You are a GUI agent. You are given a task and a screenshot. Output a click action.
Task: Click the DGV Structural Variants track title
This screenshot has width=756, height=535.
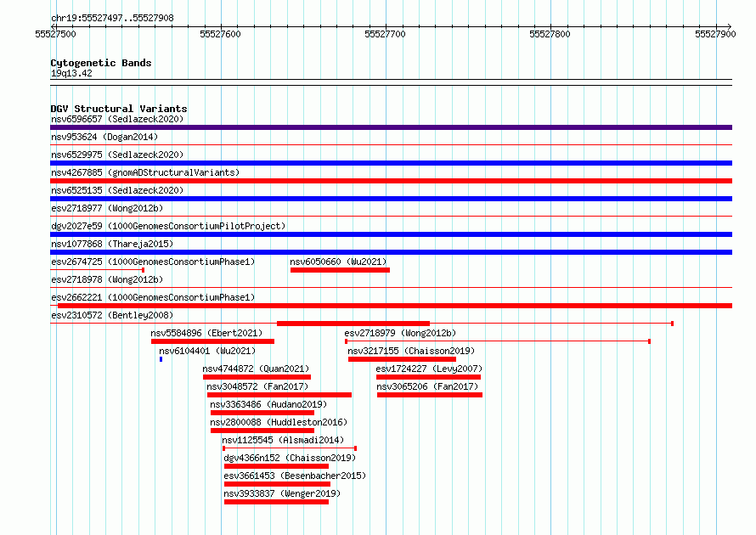119,109
